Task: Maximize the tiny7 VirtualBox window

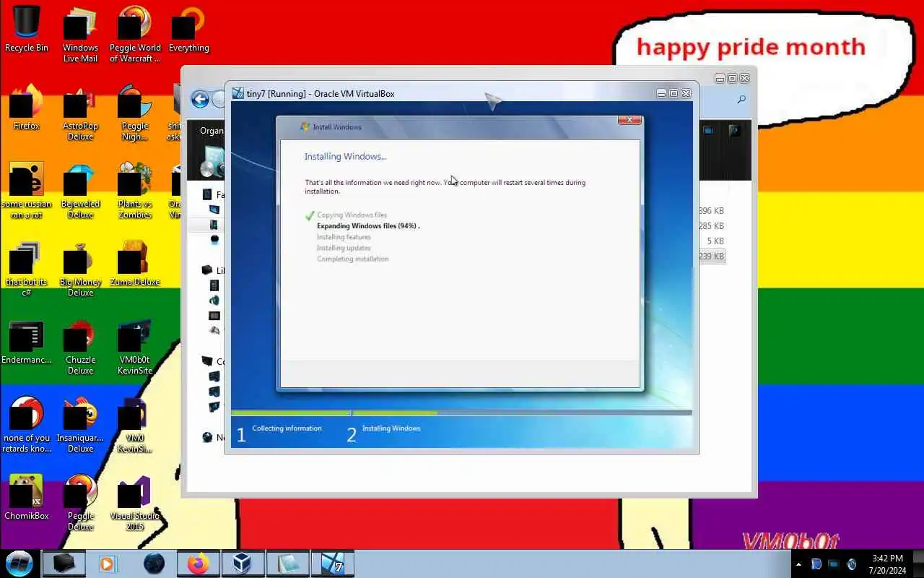Action: (674, 94)
